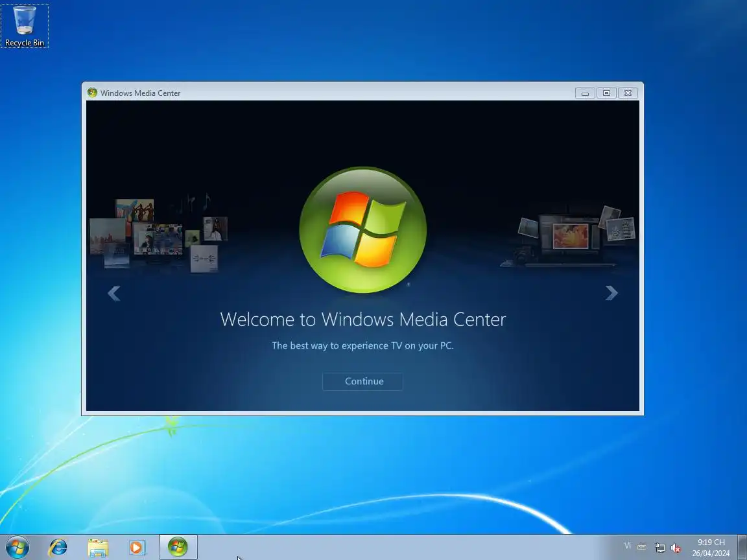Image resolution: width=747 pixels, height=560 pixels.
Task: Click the Continue button in Media Center
Action: click(x=362, y=381)
